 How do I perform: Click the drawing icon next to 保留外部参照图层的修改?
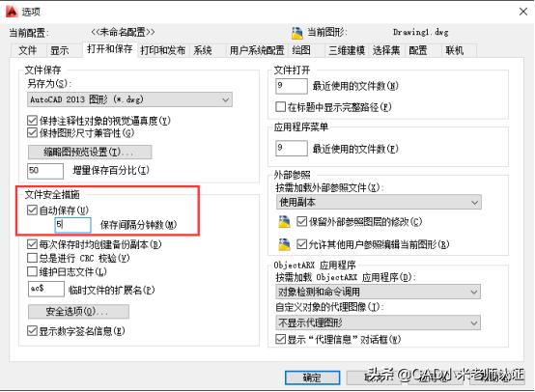click(284, 222)
